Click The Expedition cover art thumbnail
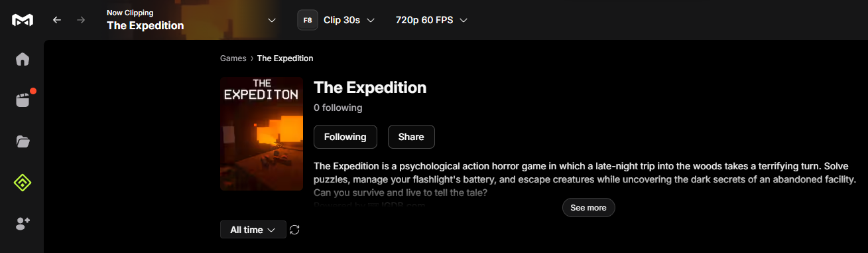The height and width of the screenshot is (253, 868). (262, 134)
